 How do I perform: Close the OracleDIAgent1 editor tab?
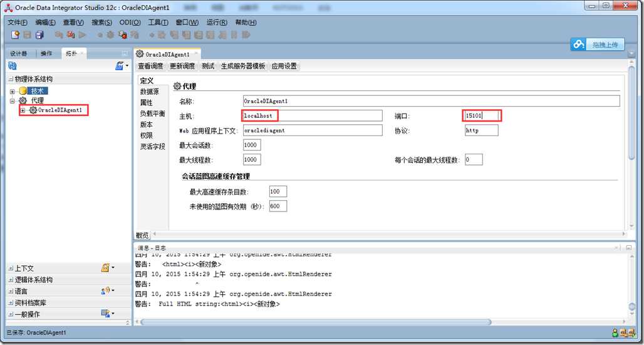pos(195,54)
